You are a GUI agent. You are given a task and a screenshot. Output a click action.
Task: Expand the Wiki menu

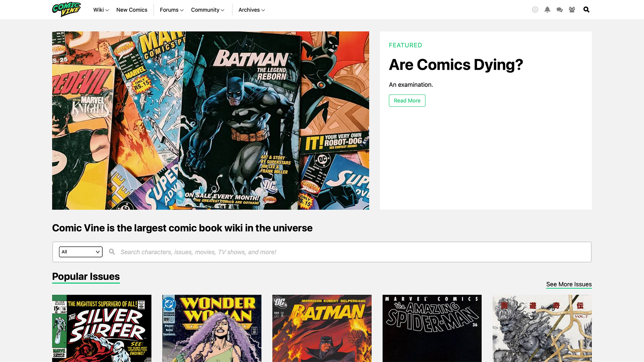(x=101, y=10)
